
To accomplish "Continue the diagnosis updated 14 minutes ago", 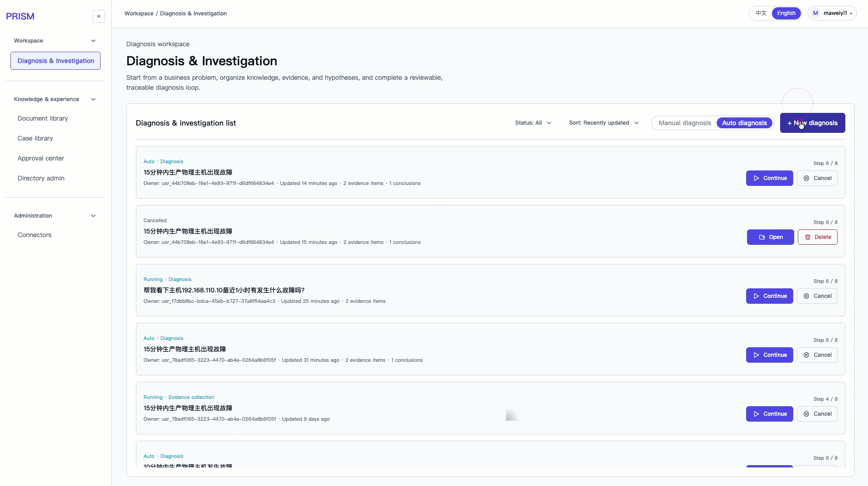I will click(769, 178).
